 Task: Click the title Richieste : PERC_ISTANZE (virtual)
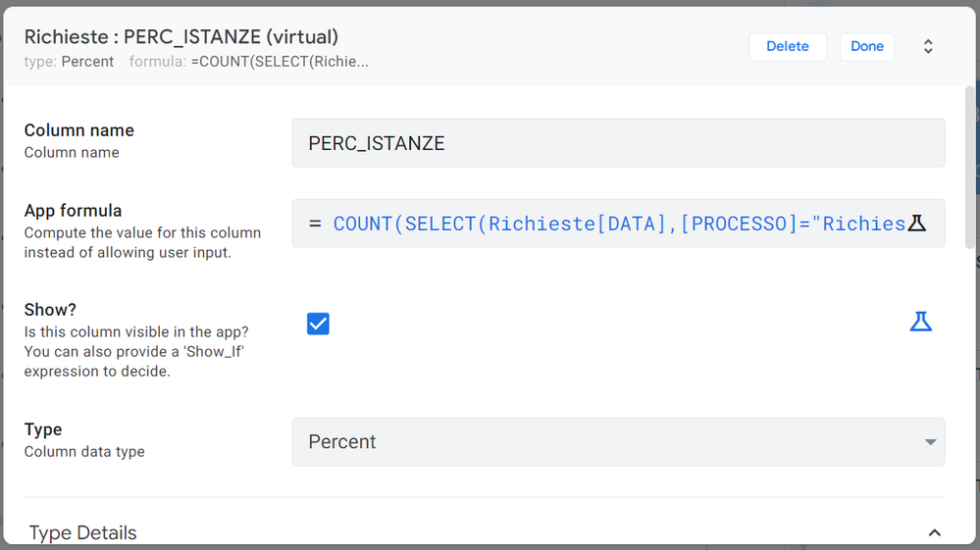coord(181,37)
